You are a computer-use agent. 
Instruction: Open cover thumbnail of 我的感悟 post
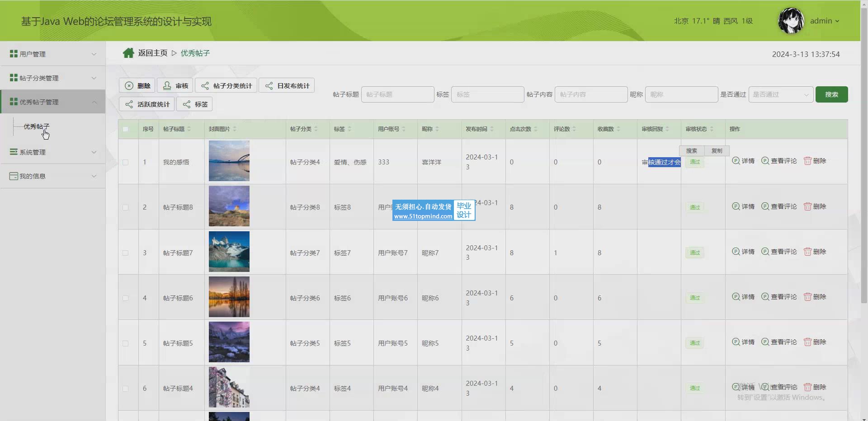(229, 161)
